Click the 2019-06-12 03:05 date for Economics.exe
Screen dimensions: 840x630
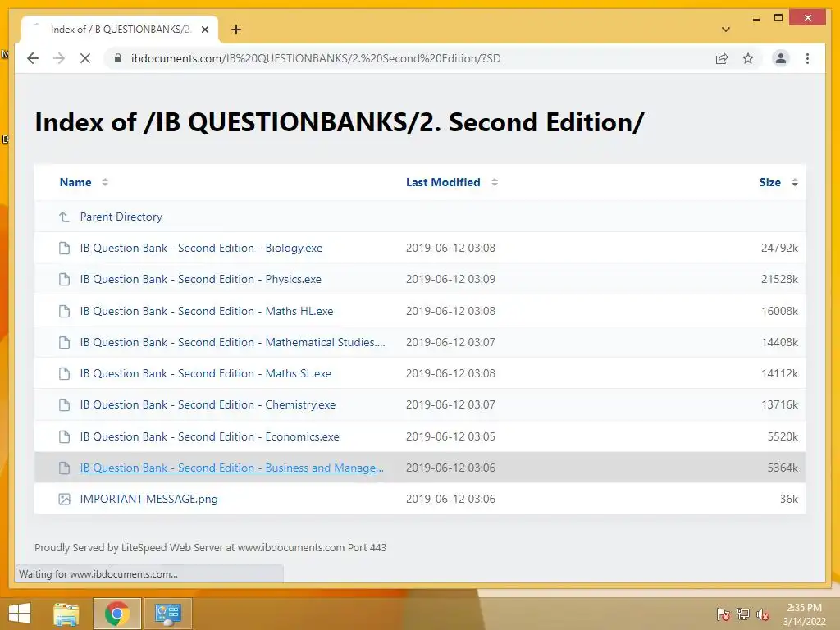tap(450, 436)
